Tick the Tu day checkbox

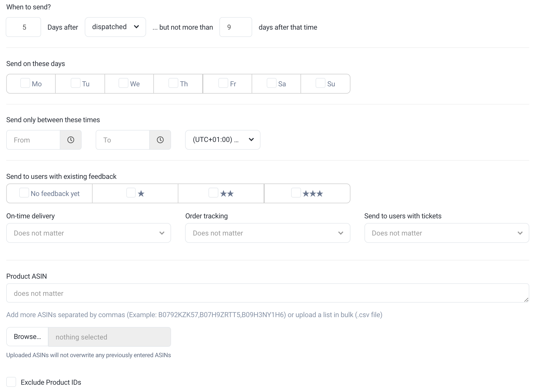click(x=76, y=83)
